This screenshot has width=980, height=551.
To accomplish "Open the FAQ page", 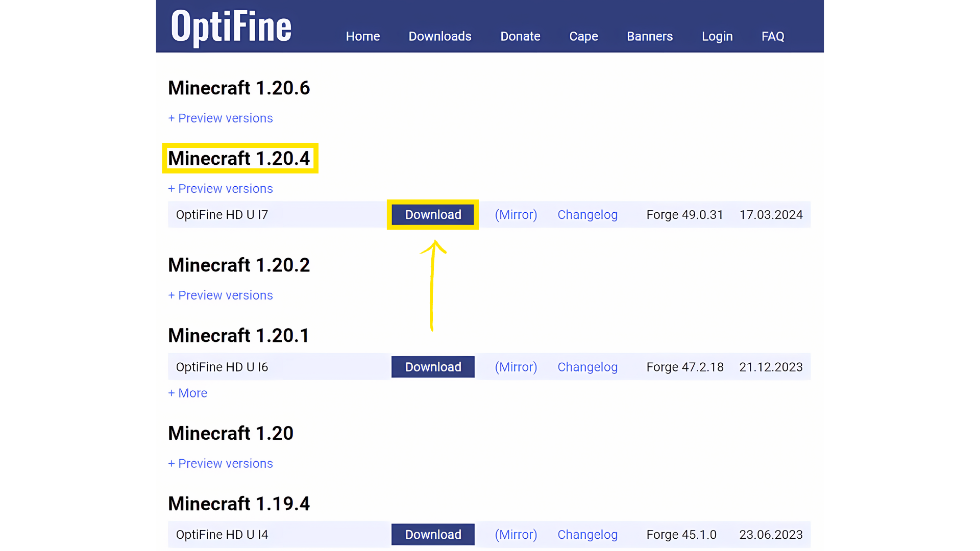I will [773, 36].
